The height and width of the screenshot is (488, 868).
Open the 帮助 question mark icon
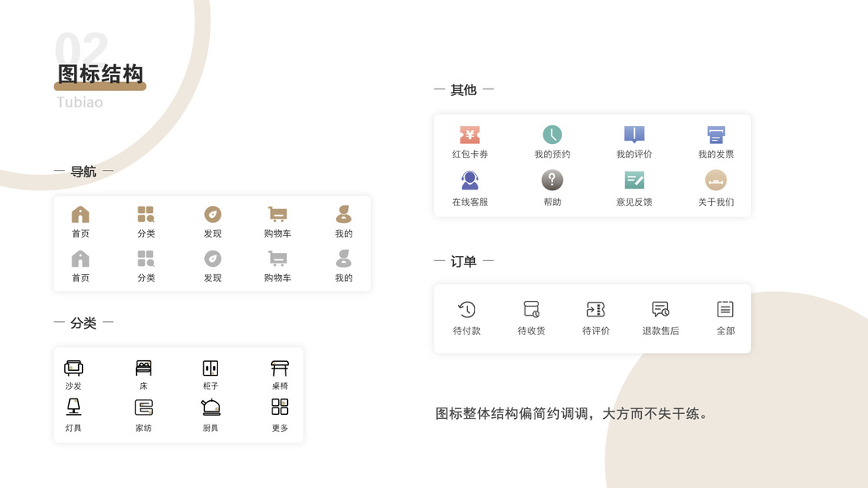click(x=552, y=181)
